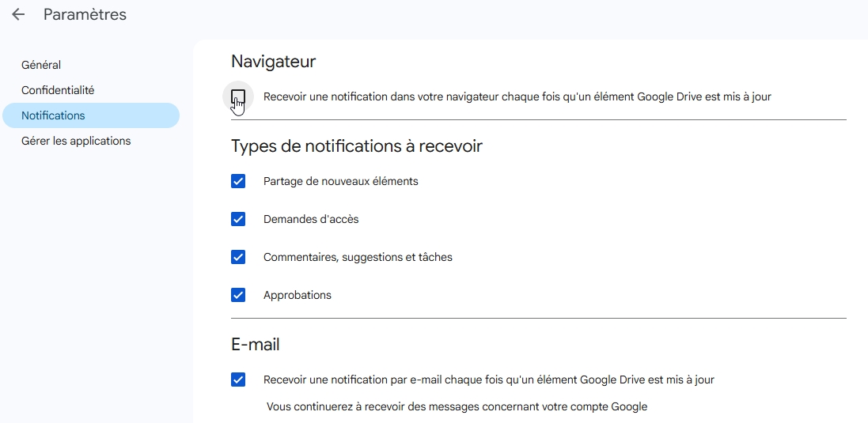The height and width of the screenshot is (423, 868).
Task: Turn off the e-mail notification checkbox
Action: click(x=238, y=380)
